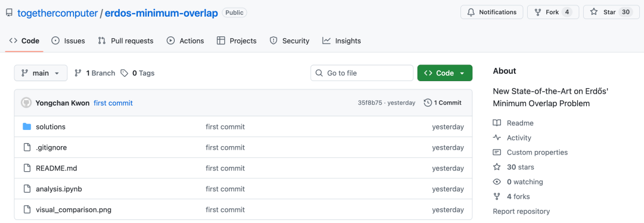Open visual_comparison.png file
644x223 pixels.
[x=73, y=210]
